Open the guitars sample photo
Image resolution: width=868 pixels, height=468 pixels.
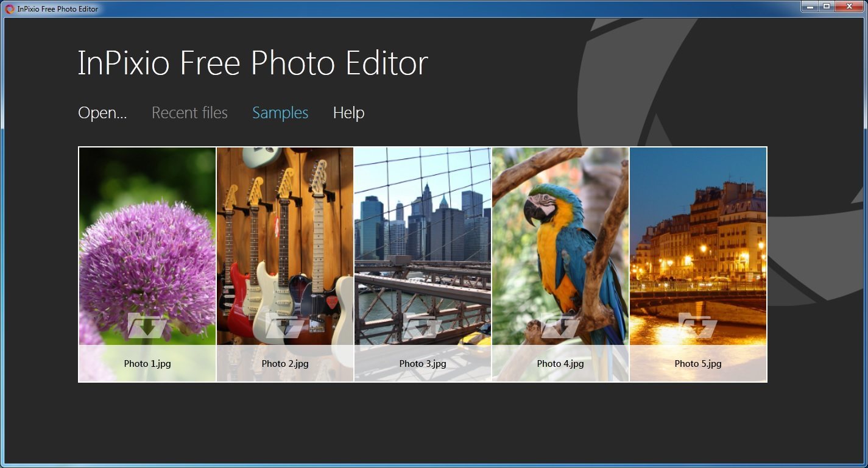tap(285, 264)
